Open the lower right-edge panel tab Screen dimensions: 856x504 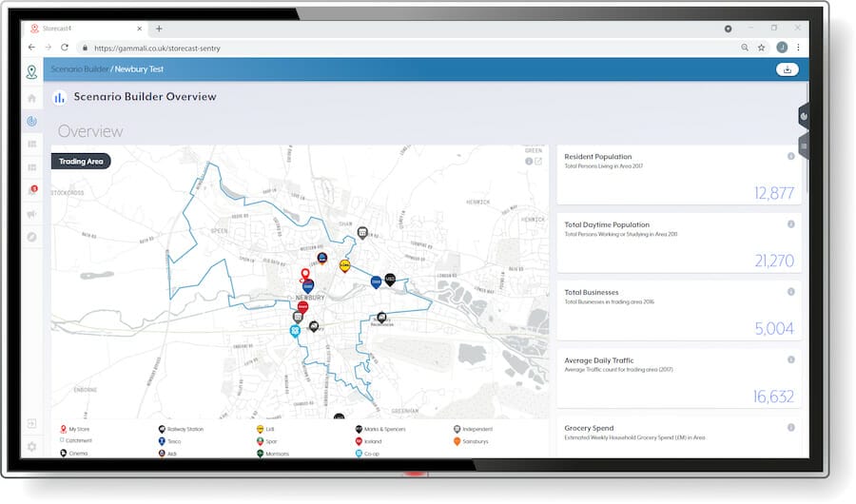tap(803, 146)
